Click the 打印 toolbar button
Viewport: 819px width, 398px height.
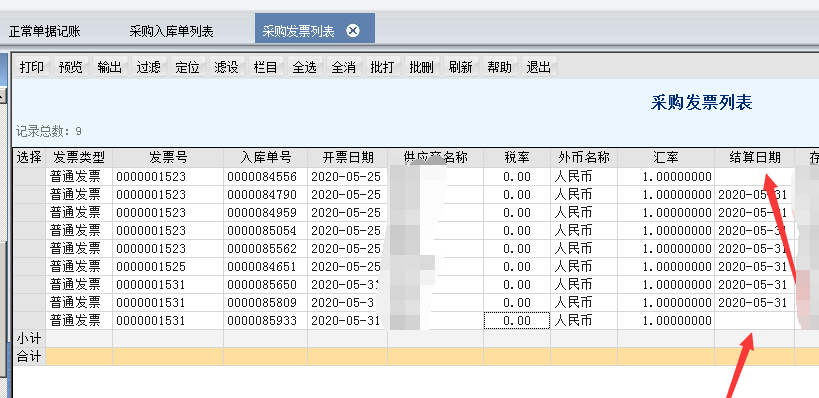(32, 67)
